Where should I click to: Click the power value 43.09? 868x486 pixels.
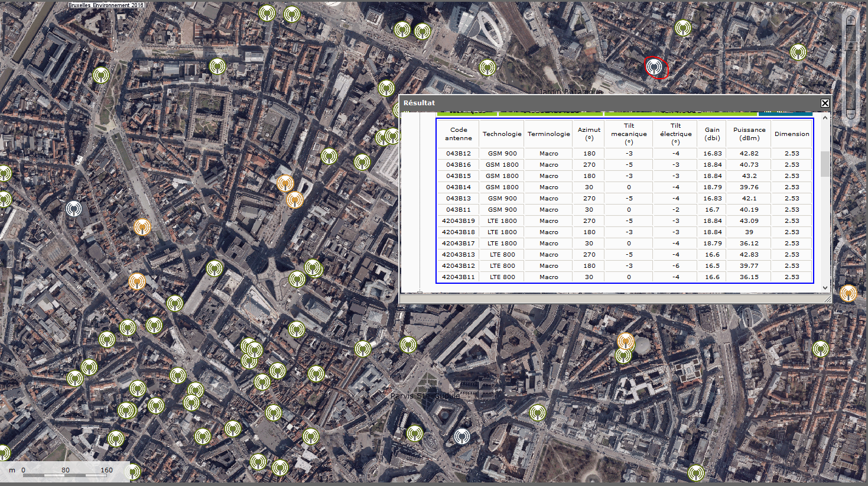(x=749, y=221)
